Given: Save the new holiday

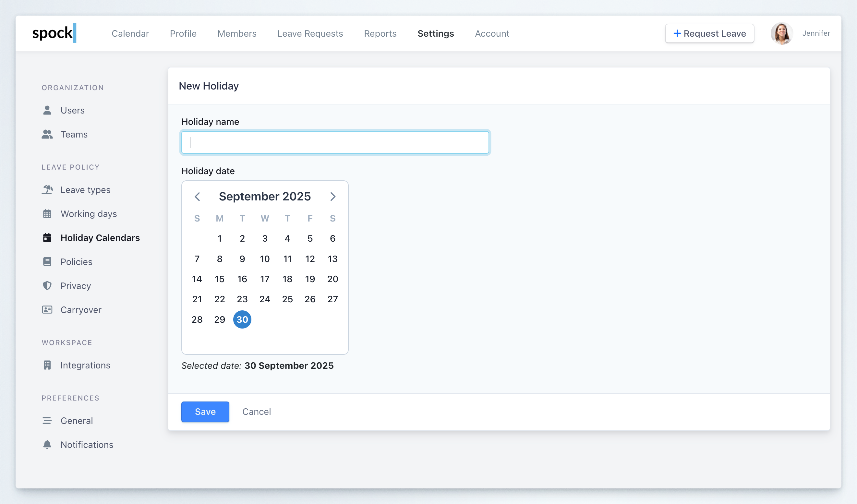Looking at the screenshot, I should click(x=205, y=412).
